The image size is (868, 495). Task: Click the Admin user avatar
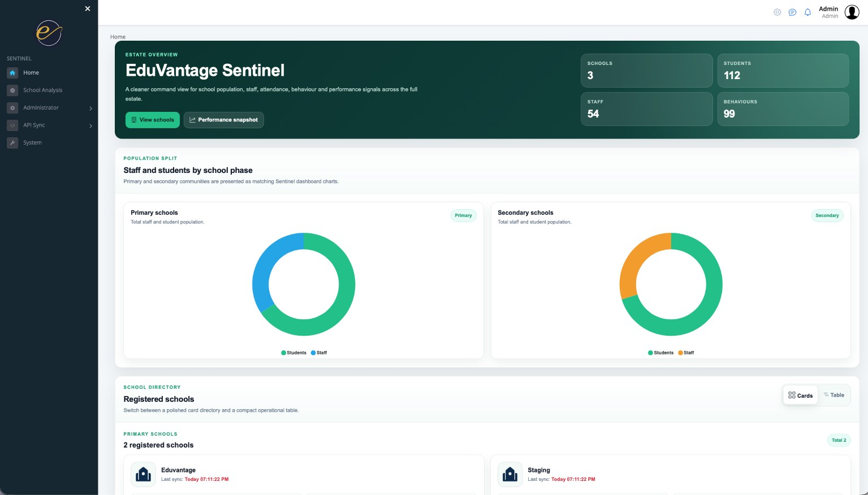click(x=852, y=12)
